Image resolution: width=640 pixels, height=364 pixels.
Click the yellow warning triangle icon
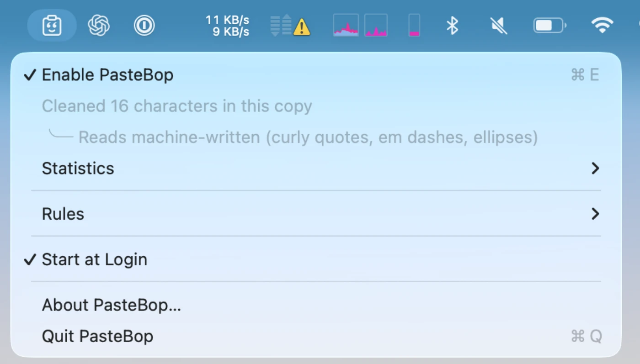tap(302, 27)
